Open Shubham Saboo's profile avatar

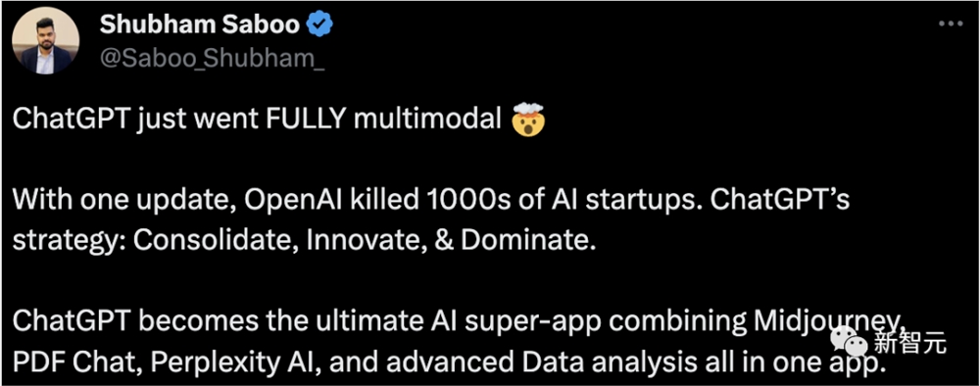pos(46,41)
